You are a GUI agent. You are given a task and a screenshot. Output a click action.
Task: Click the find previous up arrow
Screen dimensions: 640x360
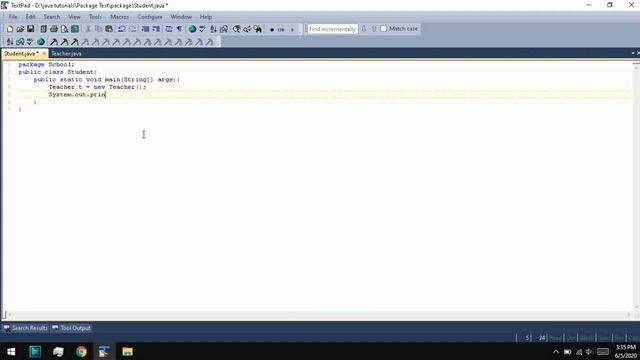pos(374,29)
